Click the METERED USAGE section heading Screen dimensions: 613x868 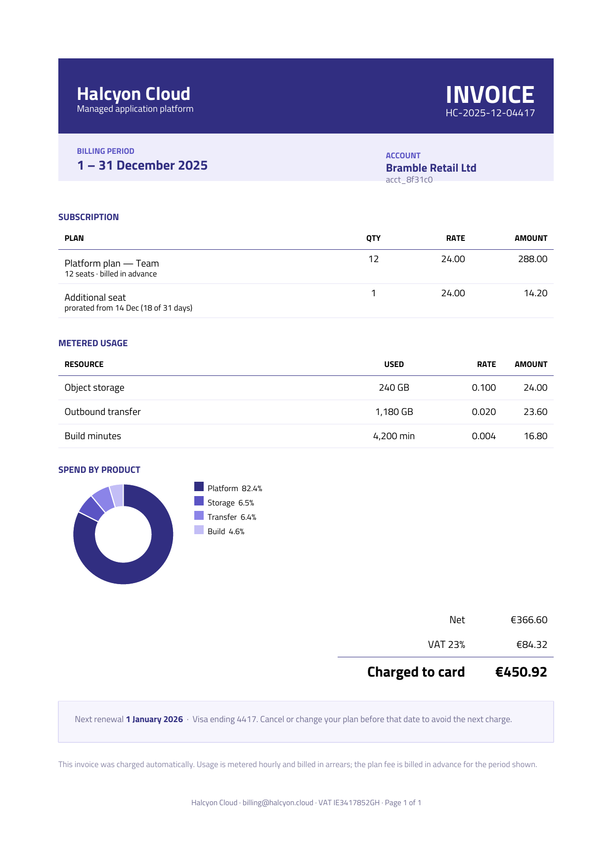point(93,343)
